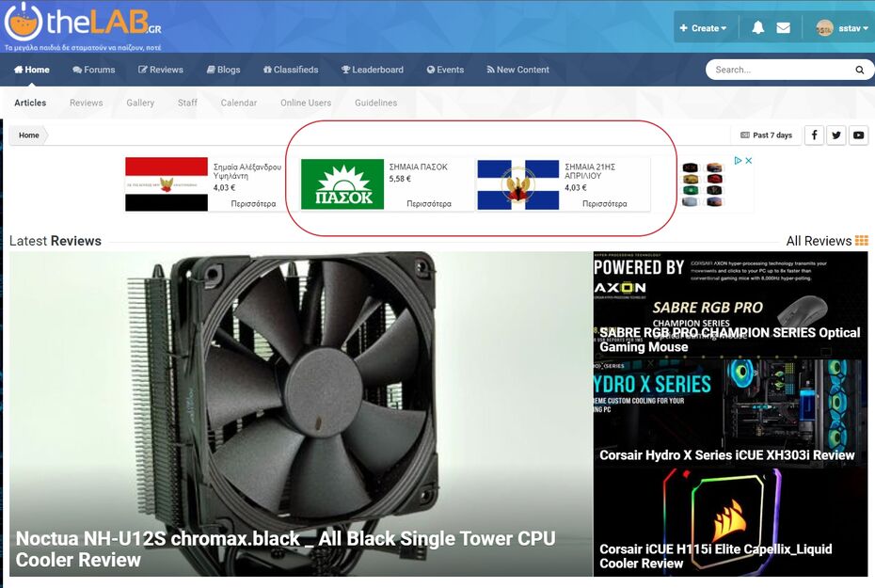875x588 pixels.
Task: Open the Blogs section
Action: coord(223,70)
